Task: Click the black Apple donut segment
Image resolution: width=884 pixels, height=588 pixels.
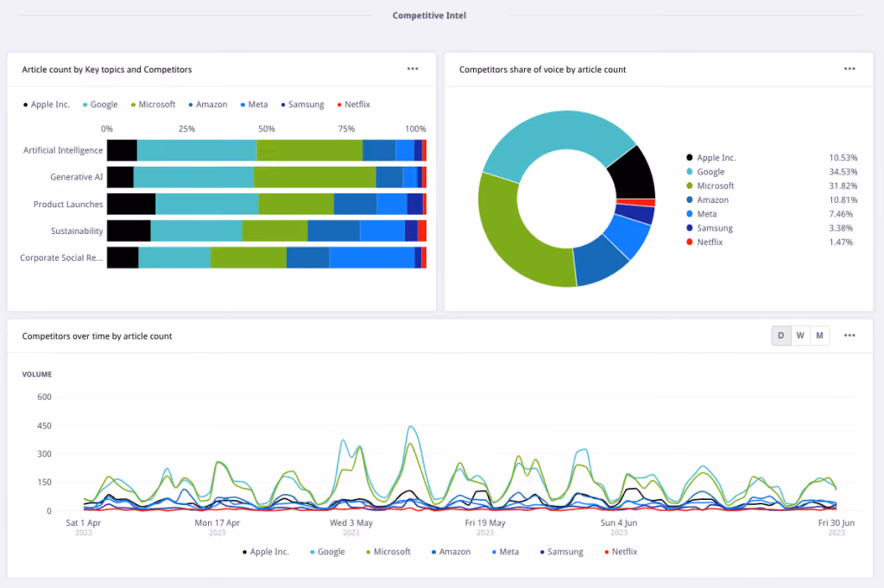Action: 635,174
